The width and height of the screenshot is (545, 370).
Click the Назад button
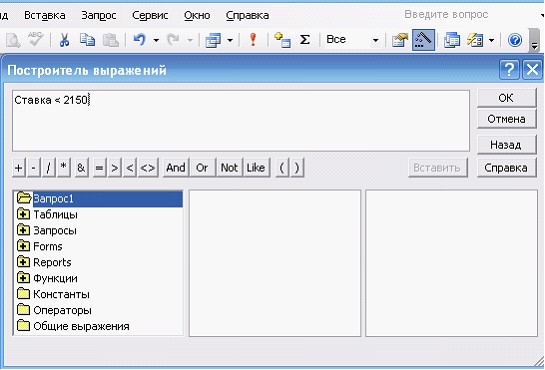point(506,145)
